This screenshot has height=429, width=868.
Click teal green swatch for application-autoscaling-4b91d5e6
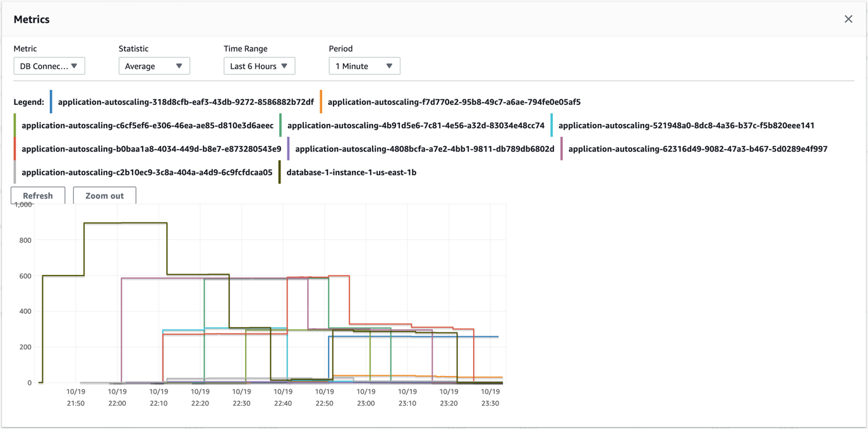pyautogui.click(x=280, y=125)
